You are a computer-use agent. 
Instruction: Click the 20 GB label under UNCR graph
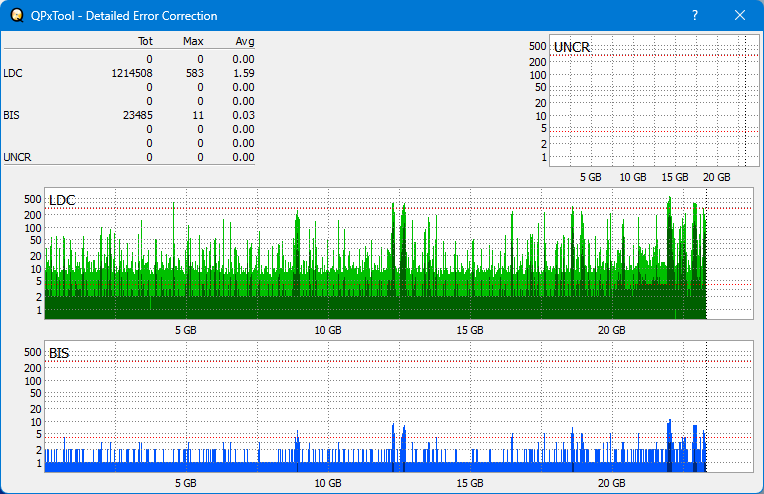[717, 177]
